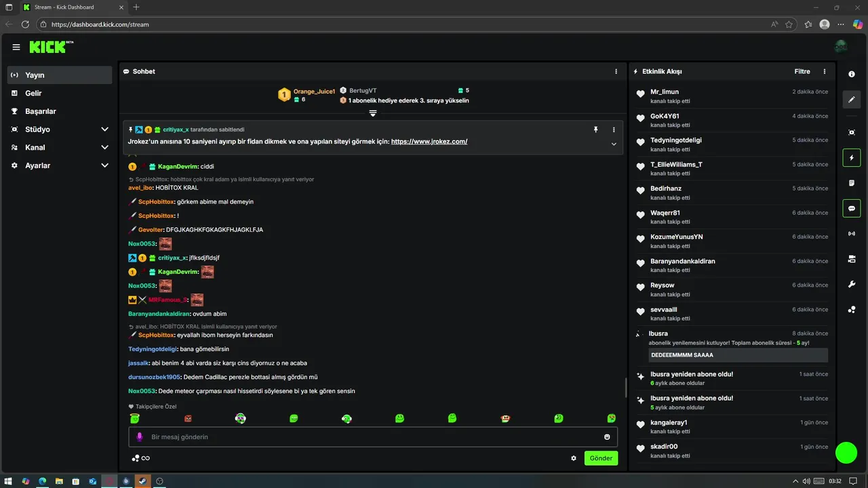Add page to favorites with star icon
868x488 pixels.
[x=789, y=24]
